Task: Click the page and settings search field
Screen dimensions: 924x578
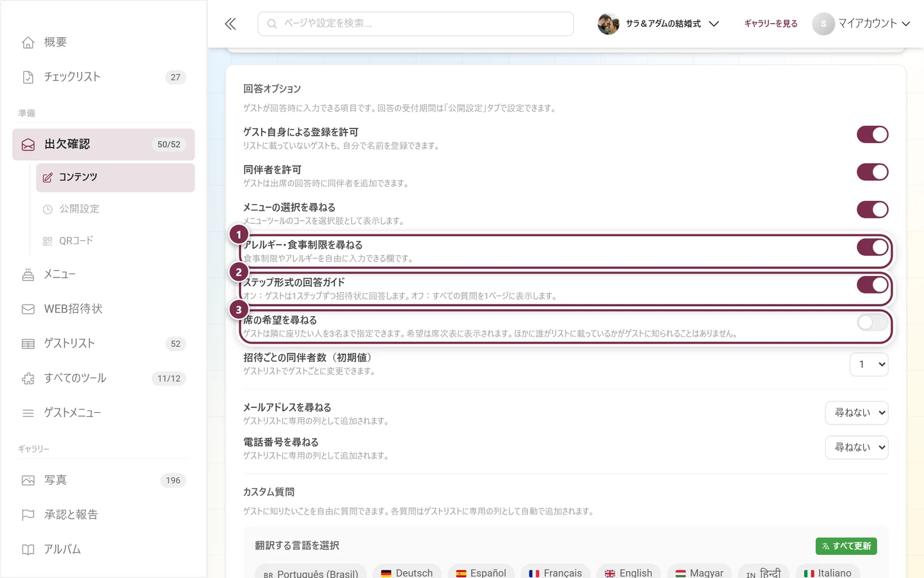Action: (416, 24)
